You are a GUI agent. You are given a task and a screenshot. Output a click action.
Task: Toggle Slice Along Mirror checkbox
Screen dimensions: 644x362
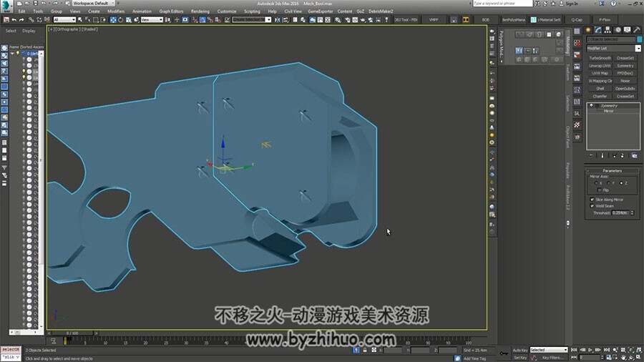[592, 200]
